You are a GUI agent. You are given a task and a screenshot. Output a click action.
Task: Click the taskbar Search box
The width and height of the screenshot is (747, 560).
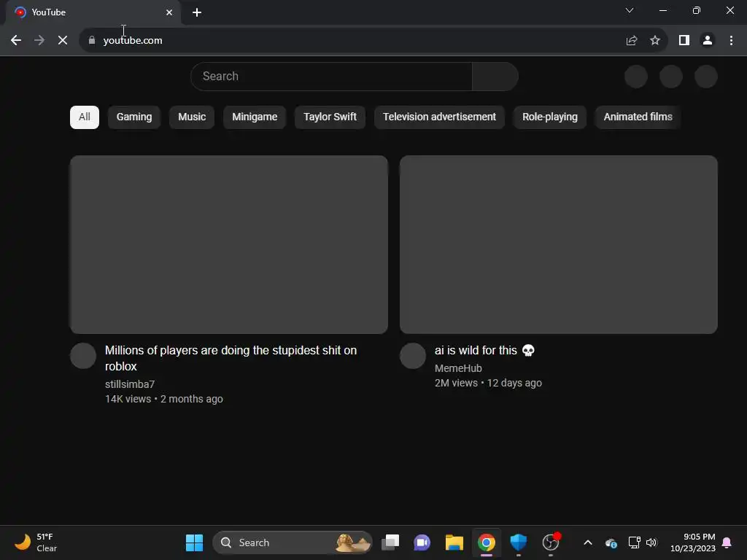(293, 542)
